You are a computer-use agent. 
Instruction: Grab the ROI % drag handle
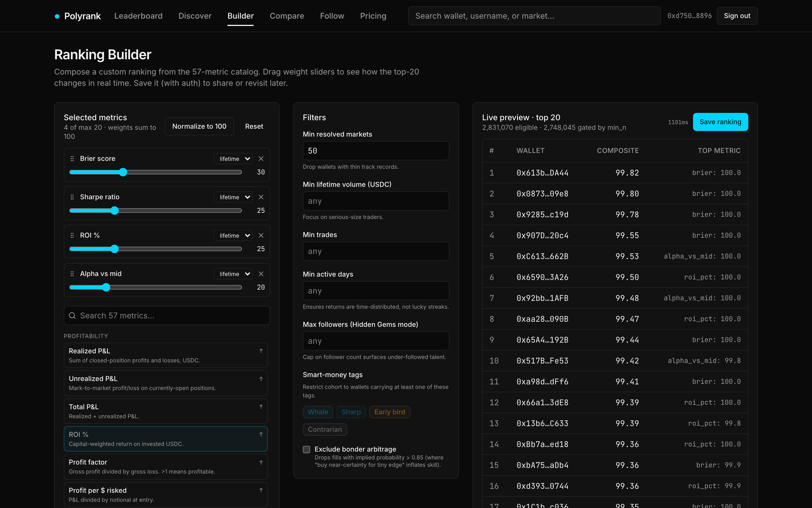72,236
